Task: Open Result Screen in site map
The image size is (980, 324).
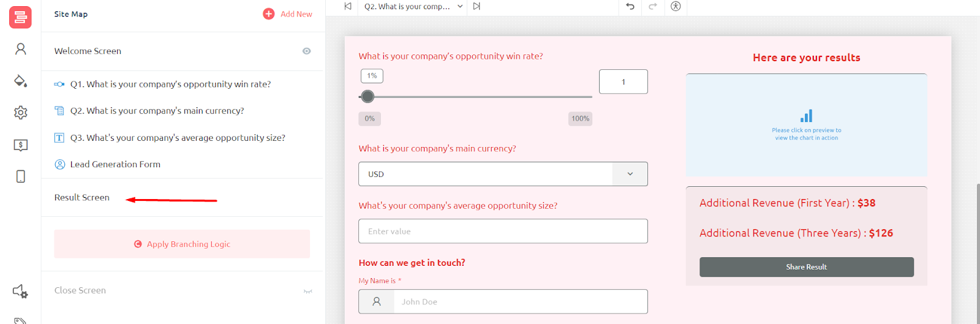Action: 82,197
